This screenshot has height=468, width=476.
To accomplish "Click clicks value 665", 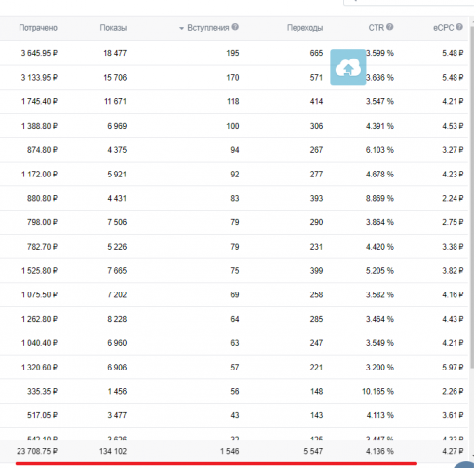I will tap(316, 53).
